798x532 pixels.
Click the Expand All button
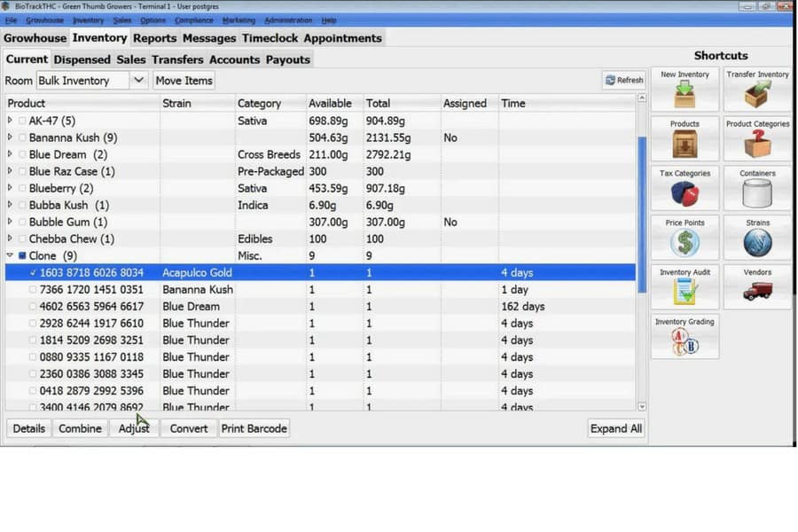pyautogui.click(x=616, y=428)
